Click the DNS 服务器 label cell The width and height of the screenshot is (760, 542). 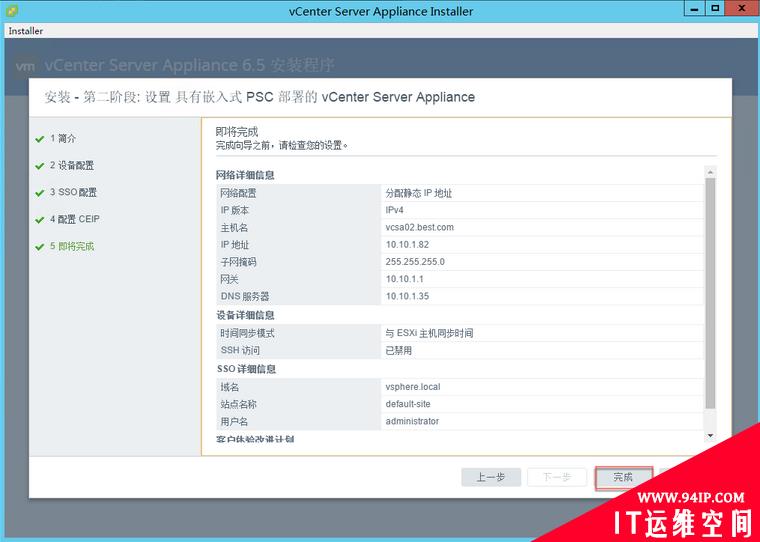(299, 296)
